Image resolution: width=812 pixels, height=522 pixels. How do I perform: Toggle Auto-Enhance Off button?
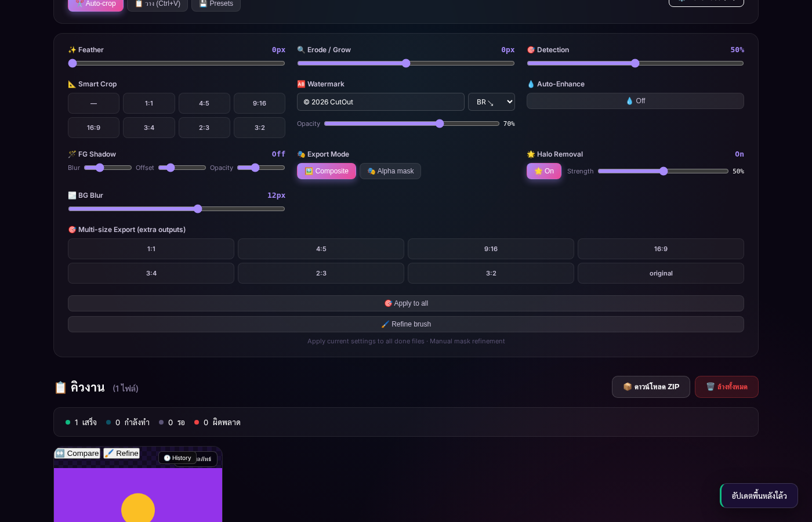635,101
